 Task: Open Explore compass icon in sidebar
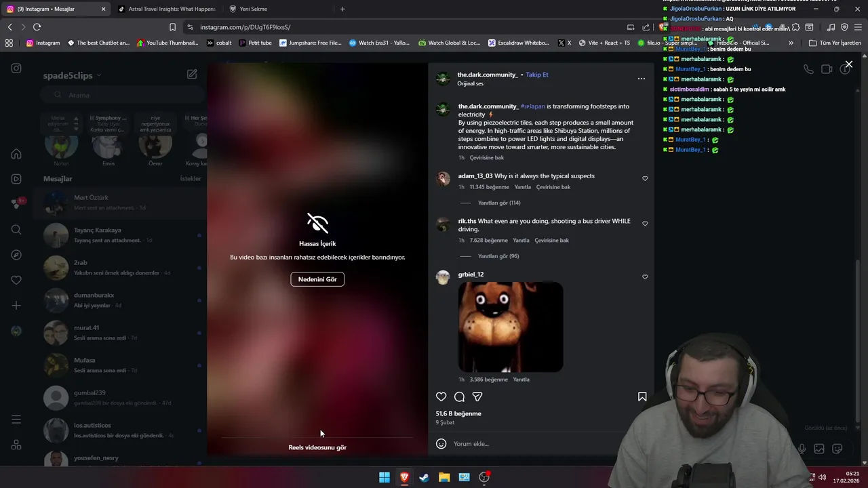[16, 255]
